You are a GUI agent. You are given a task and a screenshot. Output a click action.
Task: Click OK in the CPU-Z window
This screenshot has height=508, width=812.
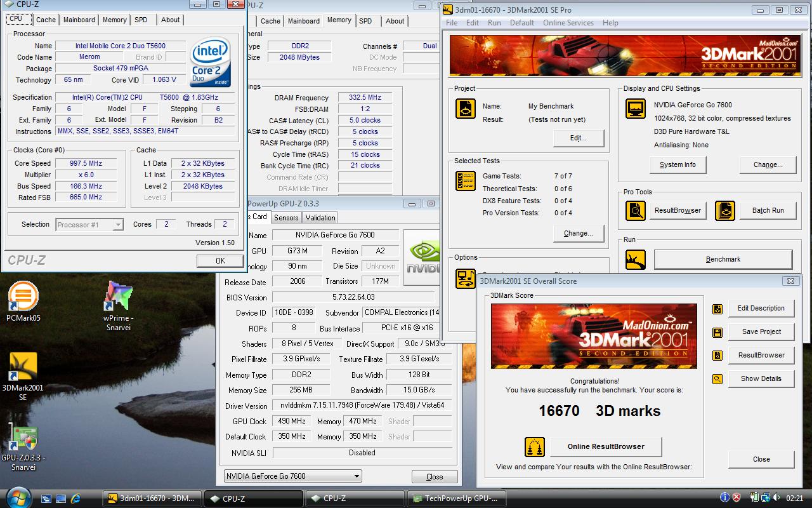point(220,260)
